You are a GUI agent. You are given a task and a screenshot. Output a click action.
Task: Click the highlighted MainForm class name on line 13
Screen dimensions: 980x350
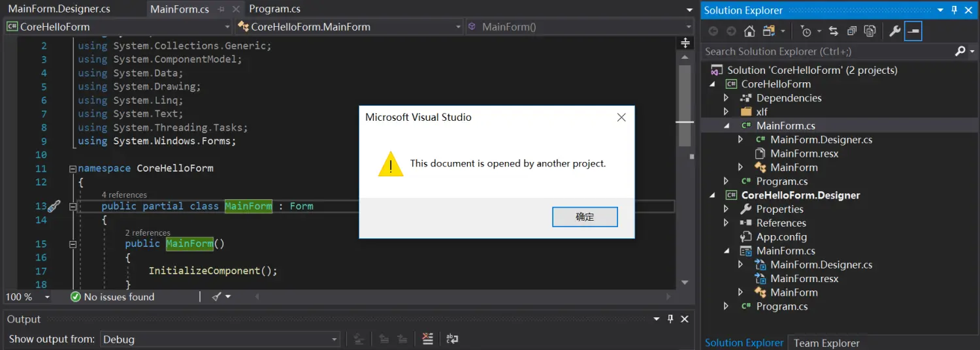click(248, 206)
